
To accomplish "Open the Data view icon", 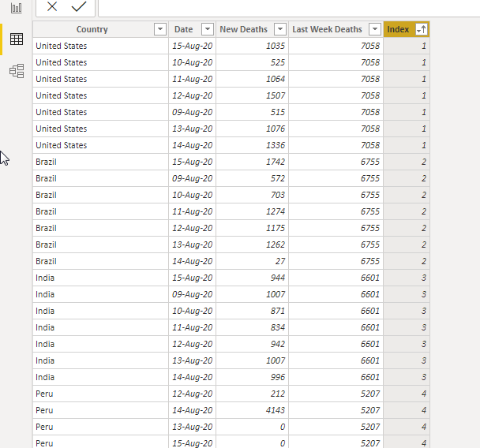I will click(x=17, y=39).
